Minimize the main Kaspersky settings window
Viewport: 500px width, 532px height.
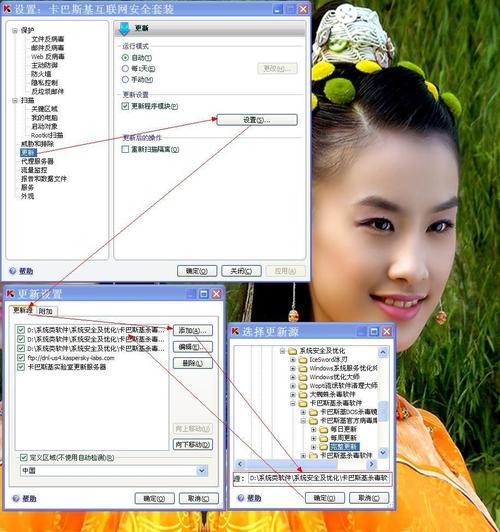click(x=277, y=9)
